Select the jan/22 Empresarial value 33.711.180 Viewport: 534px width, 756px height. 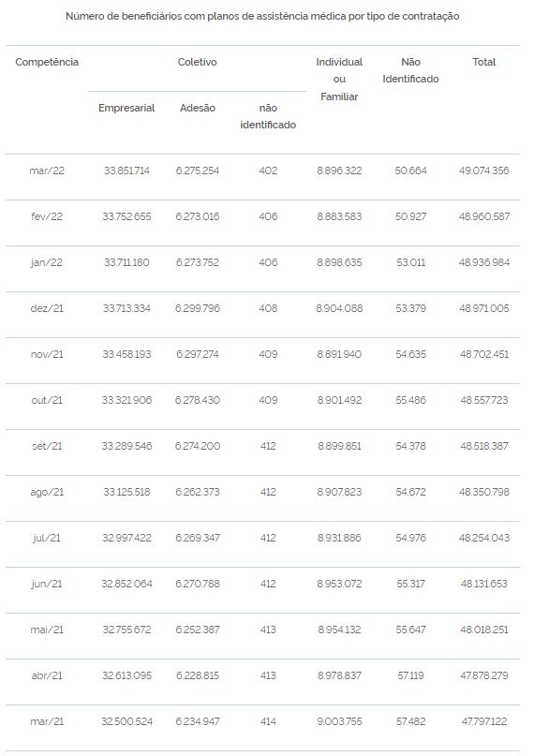126,262
